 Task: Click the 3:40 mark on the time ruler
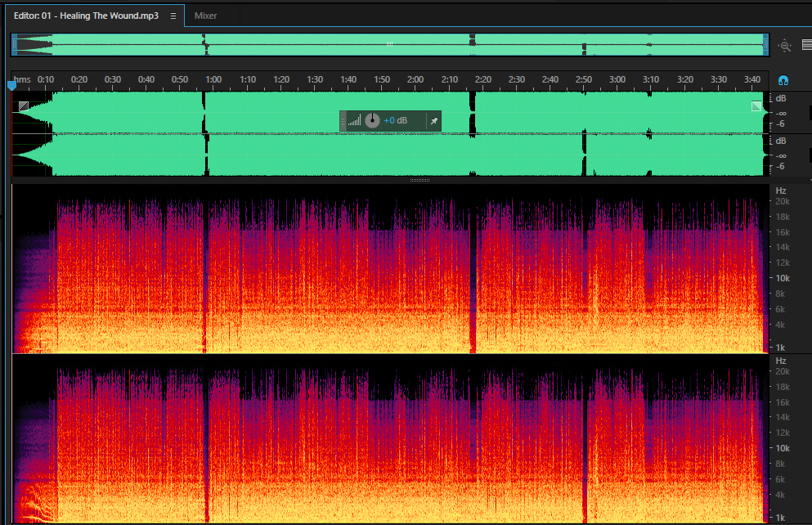click(x=752, y=80)
